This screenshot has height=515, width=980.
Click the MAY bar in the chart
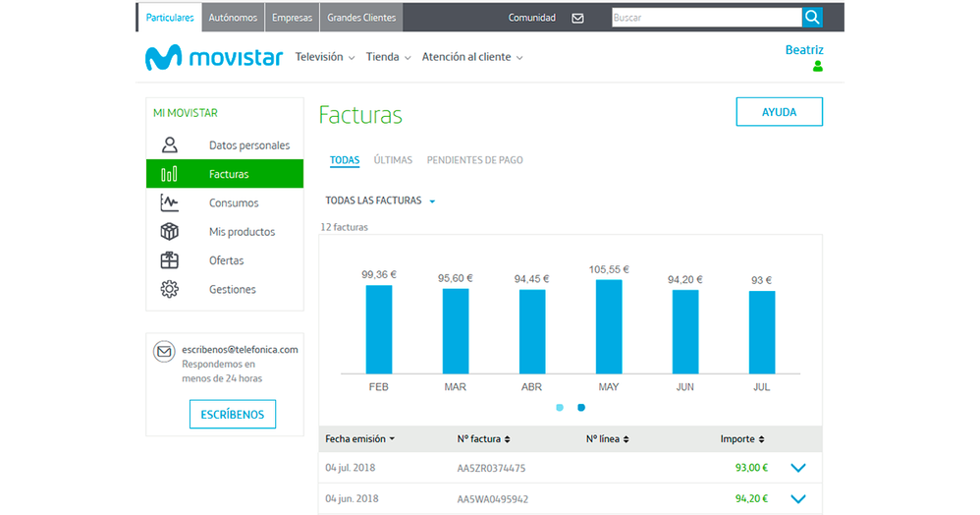[x=609, y=326]
